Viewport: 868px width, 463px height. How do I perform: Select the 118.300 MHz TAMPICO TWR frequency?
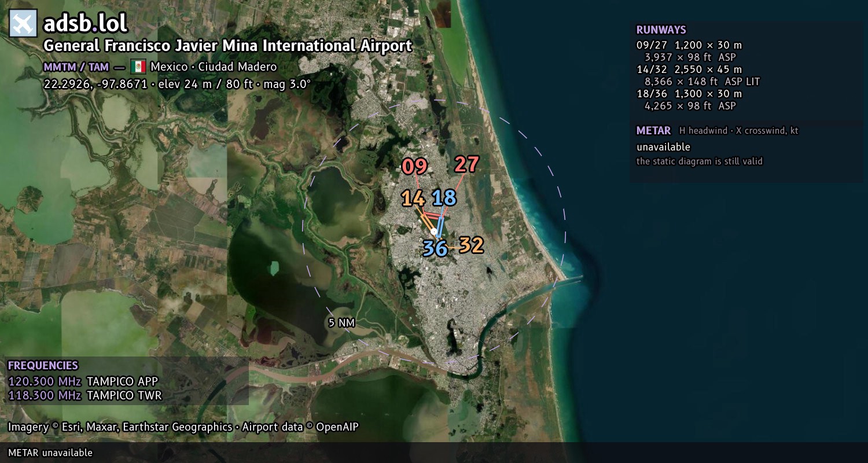click(x=84, y=395)
